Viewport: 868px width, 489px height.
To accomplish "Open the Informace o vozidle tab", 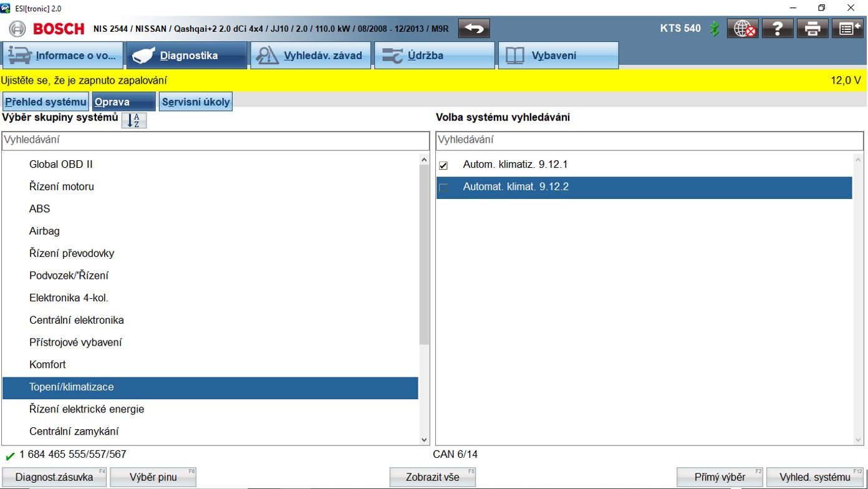I will click(x=62, y=56).
